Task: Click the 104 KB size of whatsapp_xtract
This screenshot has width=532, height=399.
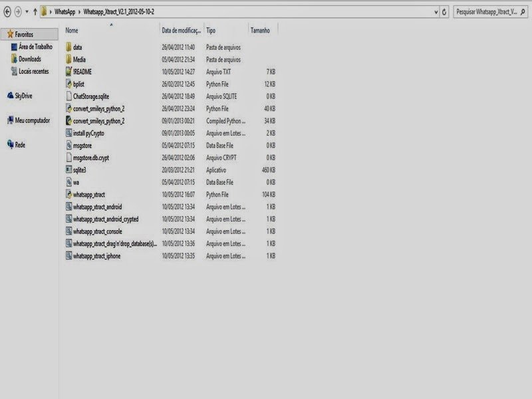Action: click(x=269, y=194)
